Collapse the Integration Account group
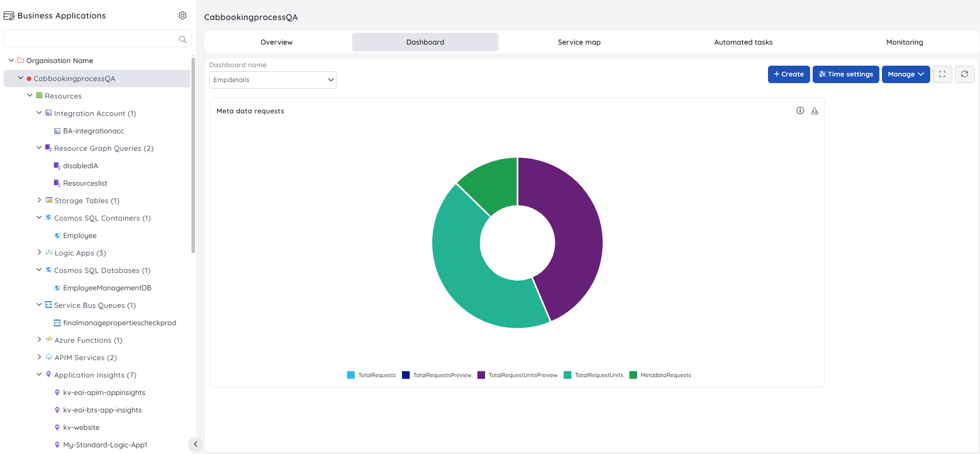 (x=39, y=113)
